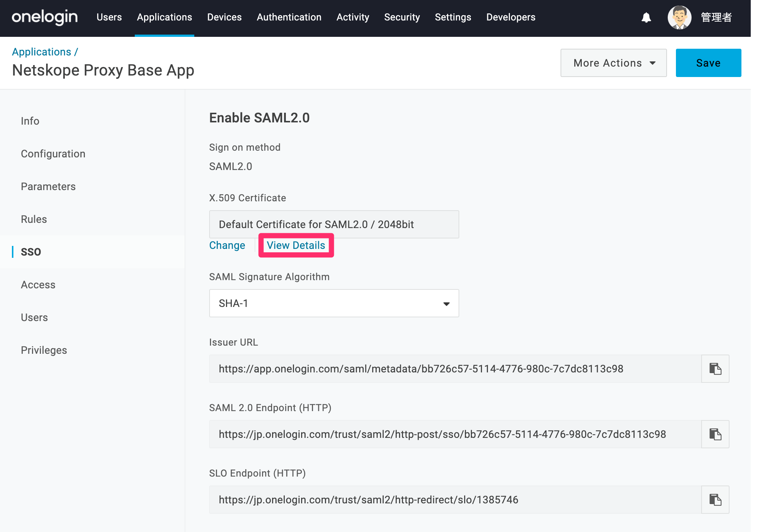Switch to the Info tab

tap(30, 121)
